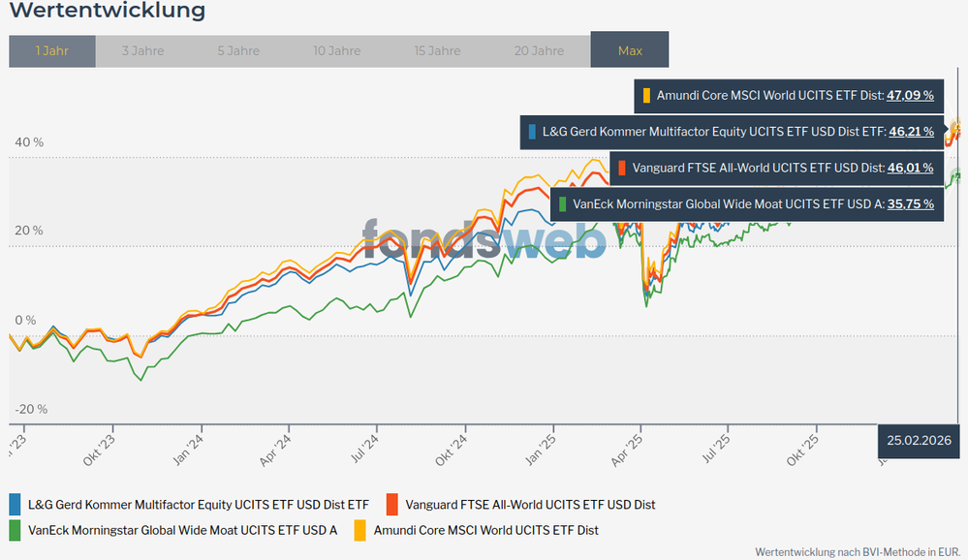
Task: Click the BVI-Methode in EUR footnote
Action: pos(858,552)
